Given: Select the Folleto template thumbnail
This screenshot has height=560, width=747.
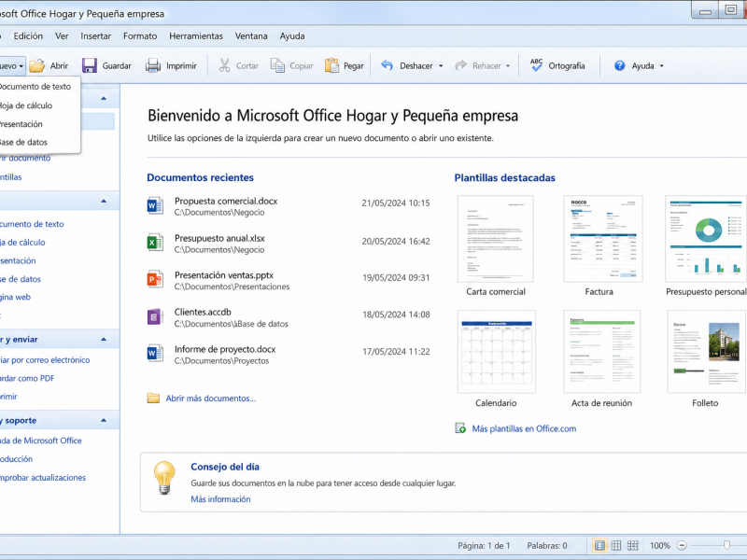Looking at the screenshot, I should [x=706, y=352].
